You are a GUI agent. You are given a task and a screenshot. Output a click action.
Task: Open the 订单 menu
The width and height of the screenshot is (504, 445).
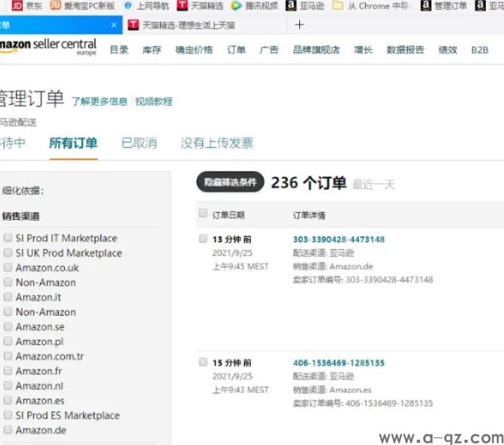click(237, 50)
